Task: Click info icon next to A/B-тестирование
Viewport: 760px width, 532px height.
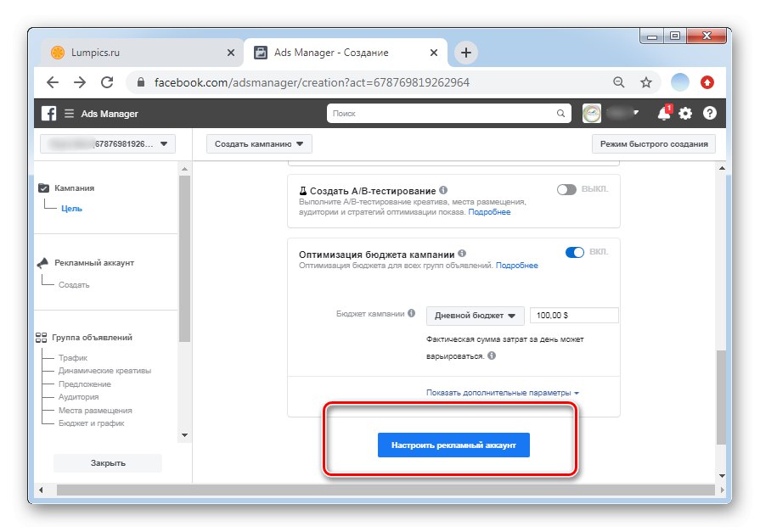Action: (443, 190)
